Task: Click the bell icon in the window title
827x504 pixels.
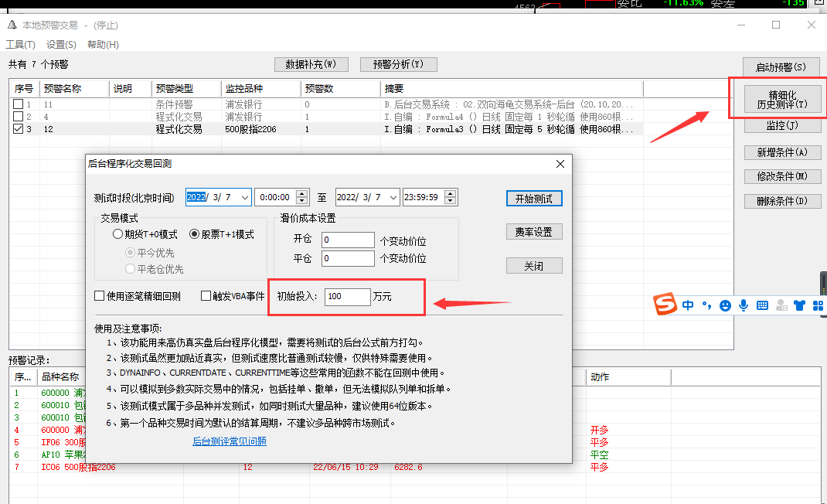Action: click(x=12, y=25)
